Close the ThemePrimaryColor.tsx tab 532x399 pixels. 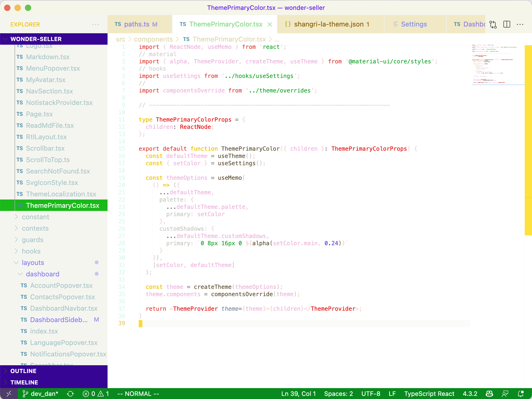click(270, 24)
